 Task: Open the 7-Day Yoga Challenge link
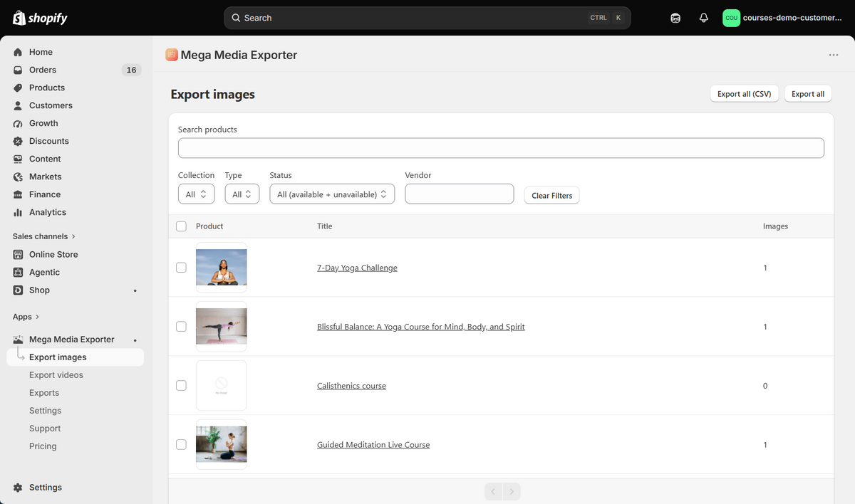click(x=357, y=268)
